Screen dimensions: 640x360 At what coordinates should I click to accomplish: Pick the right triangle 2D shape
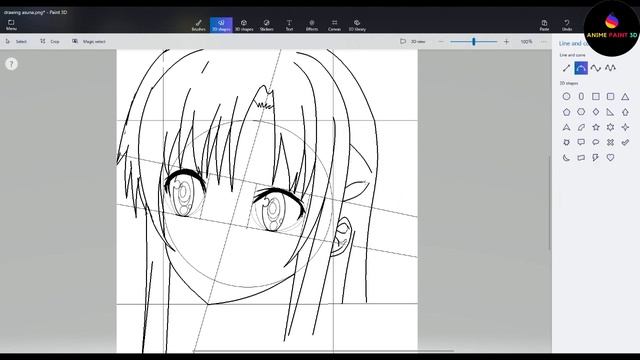[x=611, y=112]
